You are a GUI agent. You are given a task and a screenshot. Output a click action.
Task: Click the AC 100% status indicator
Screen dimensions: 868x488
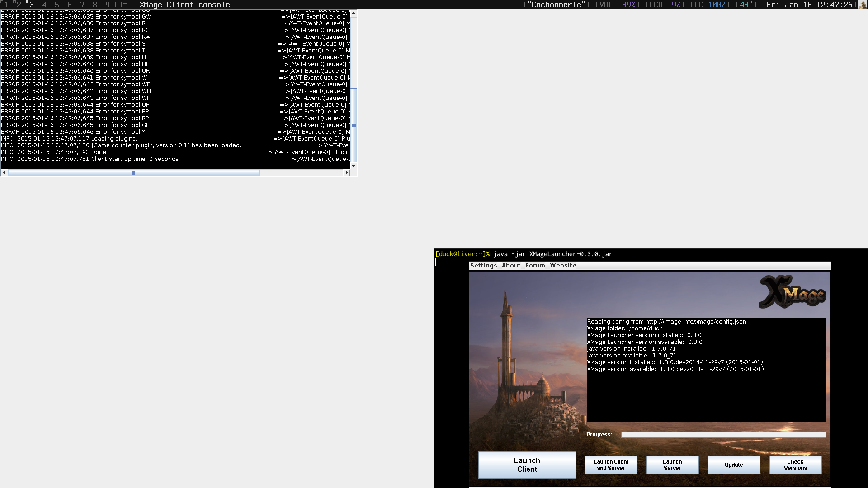point(710,5)
